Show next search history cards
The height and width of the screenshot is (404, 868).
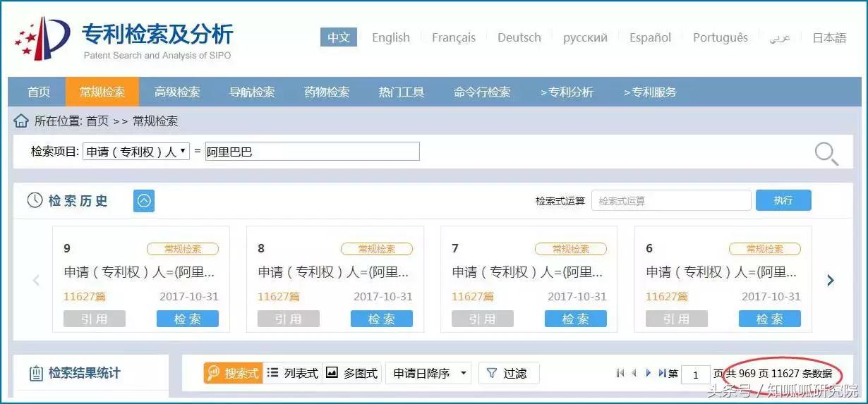tap(831, 280)
